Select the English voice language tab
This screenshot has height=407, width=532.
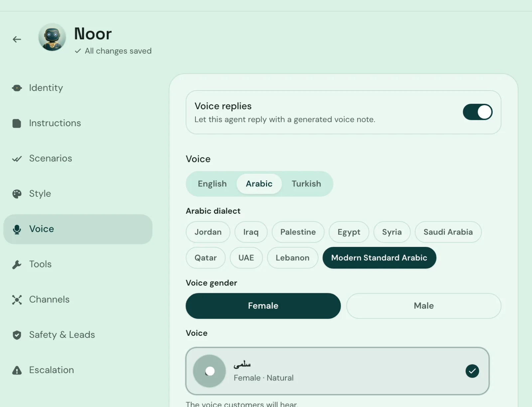(212, 184)
